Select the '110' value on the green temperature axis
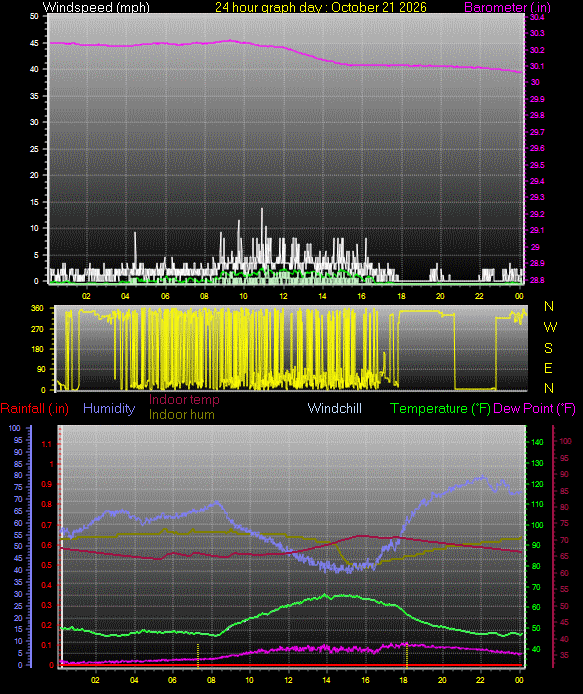This screenshot has width=583, height=694. point(537,505)
